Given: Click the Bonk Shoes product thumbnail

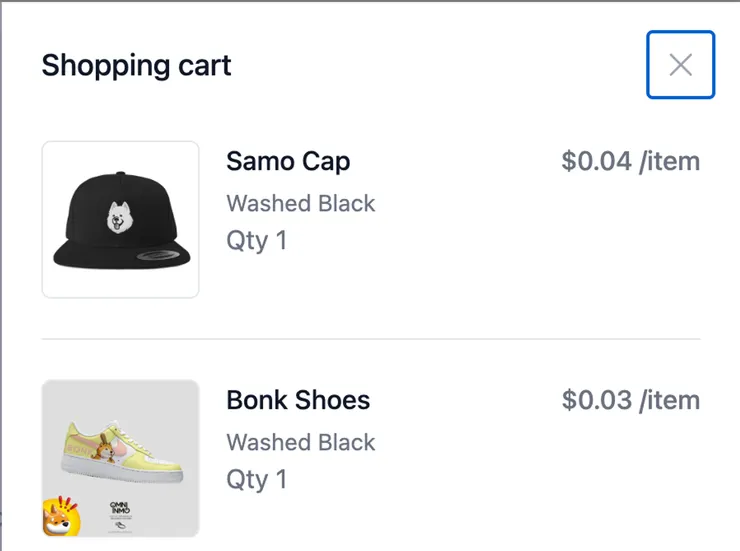Looking at the screenshot, I should pos(121,459).
